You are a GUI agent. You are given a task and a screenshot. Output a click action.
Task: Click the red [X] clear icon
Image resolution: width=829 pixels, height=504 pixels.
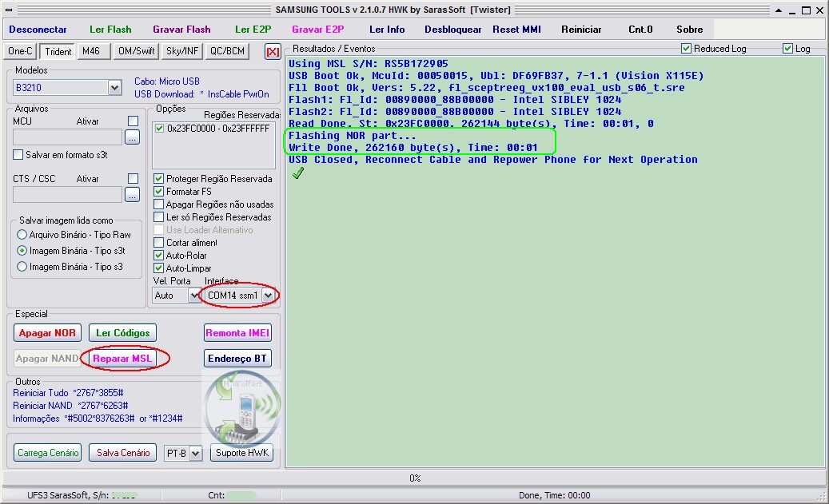click(x=273, y=52)
